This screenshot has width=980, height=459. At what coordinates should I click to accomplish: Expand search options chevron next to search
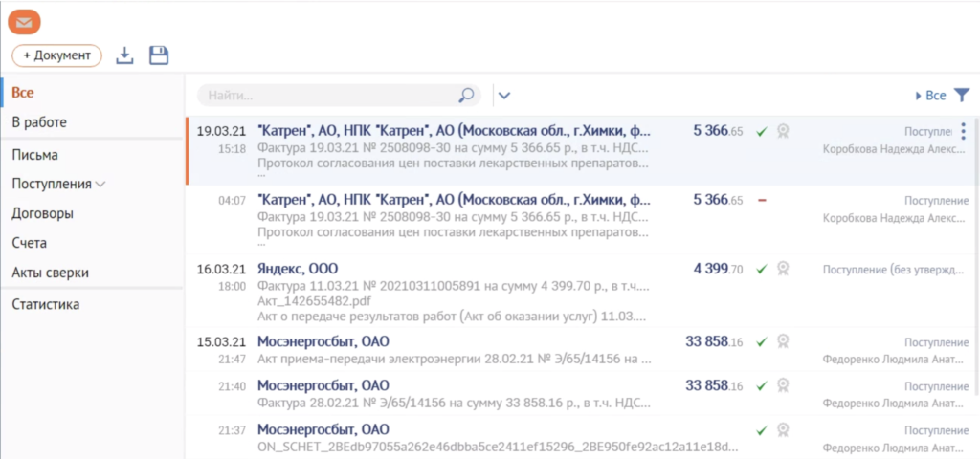point(504,95)
